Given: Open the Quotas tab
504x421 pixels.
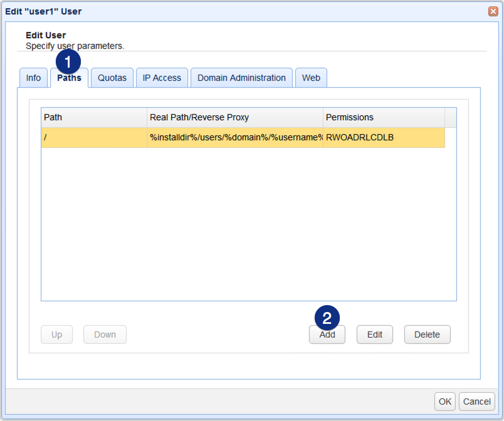Looking at the screenshot, I should click(x=112, y=78).
